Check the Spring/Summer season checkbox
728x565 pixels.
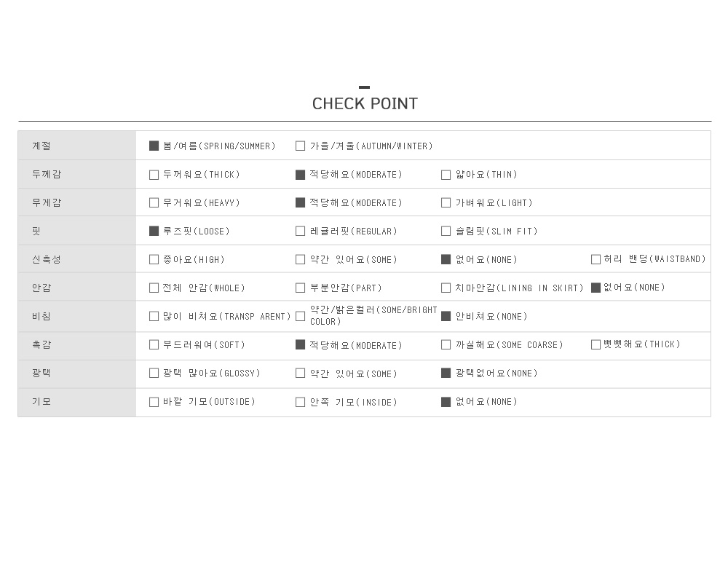tap(154, 146)
